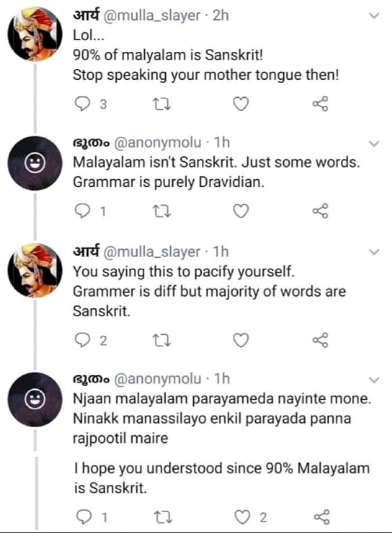Open the caret menu on the last tweet
Viewport: 392px width, 533px height.
coord(374,379)
